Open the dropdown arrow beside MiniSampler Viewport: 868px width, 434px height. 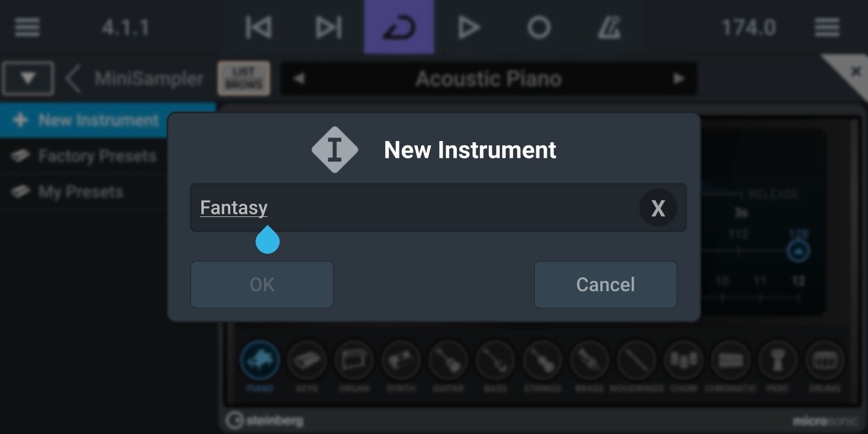click(28, 78)
